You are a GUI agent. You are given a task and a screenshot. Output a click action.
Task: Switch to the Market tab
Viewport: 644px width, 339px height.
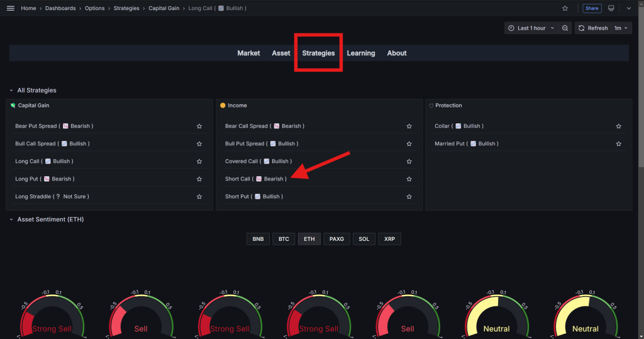click(x=248, y=53)
